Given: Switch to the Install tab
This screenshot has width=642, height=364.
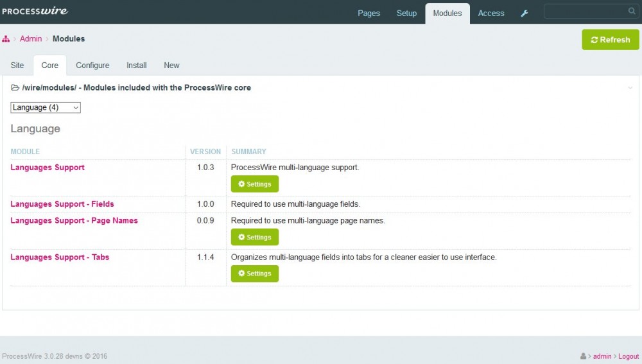Looking at the screenshot, I should point(136,65).
